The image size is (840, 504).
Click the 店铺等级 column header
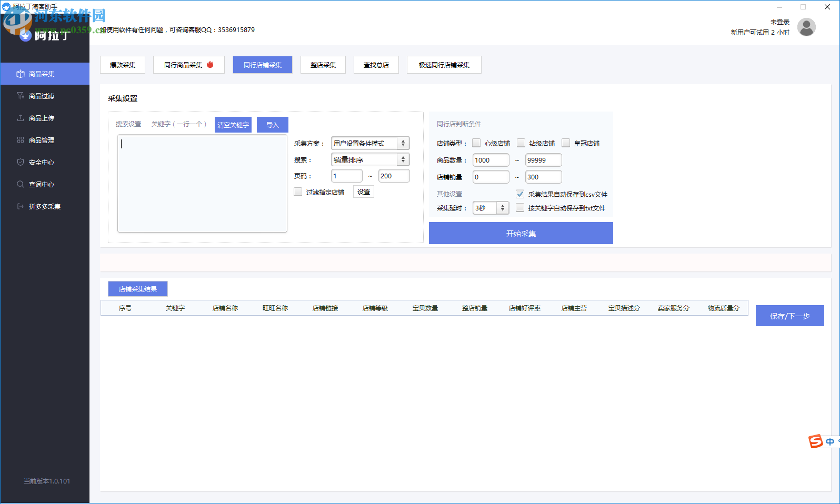tap(375, 308)
